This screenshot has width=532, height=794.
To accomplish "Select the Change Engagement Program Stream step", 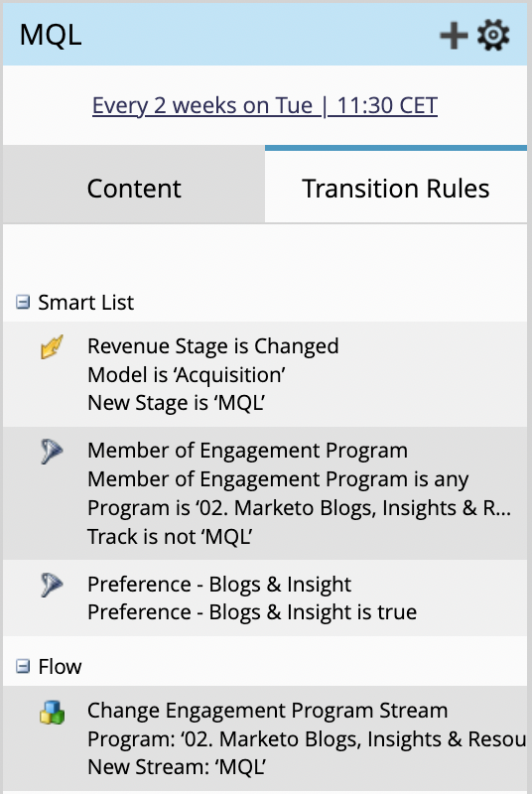I will (x=265, y=738).
